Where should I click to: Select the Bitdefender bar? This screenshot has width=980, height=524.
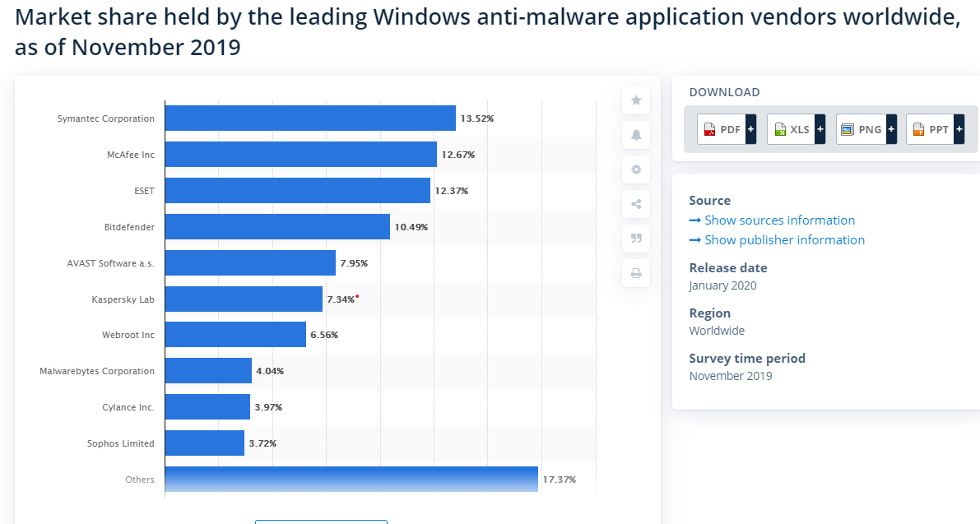pos(277,227)
